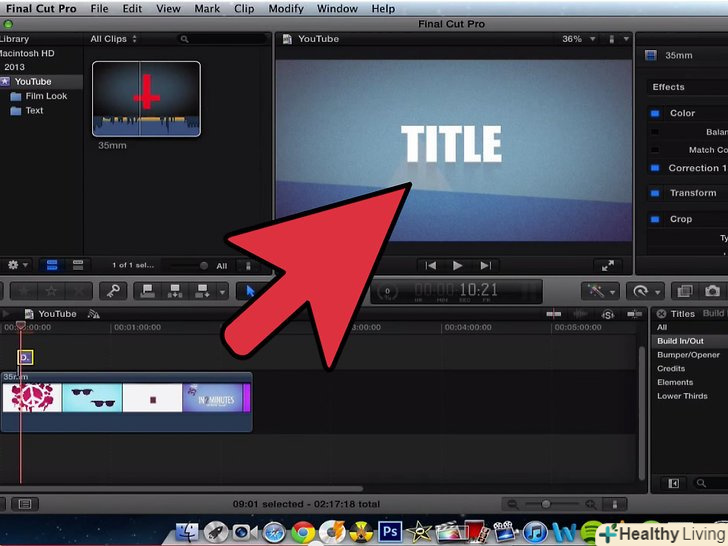Jump to previous edit in viewer
728x546 pixels.
[430, 265]
